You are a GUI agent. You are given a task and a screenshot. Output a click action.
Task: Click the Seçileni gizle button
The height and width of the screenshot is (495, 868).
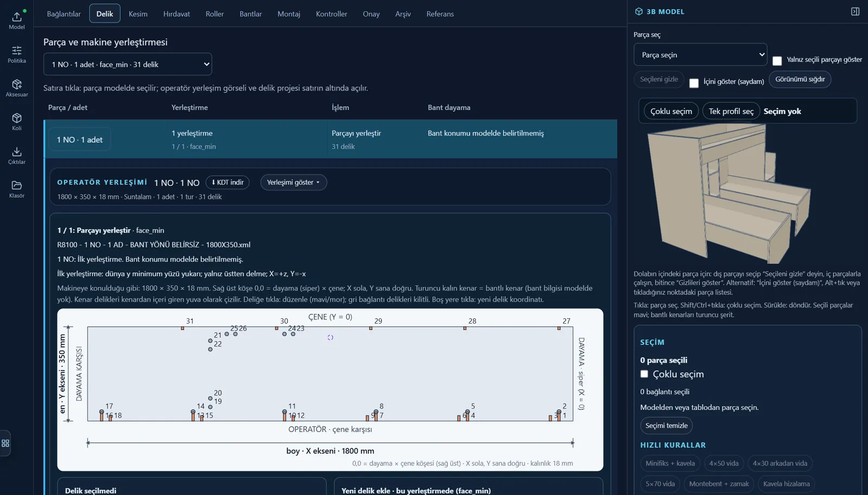tap(659, 79)
